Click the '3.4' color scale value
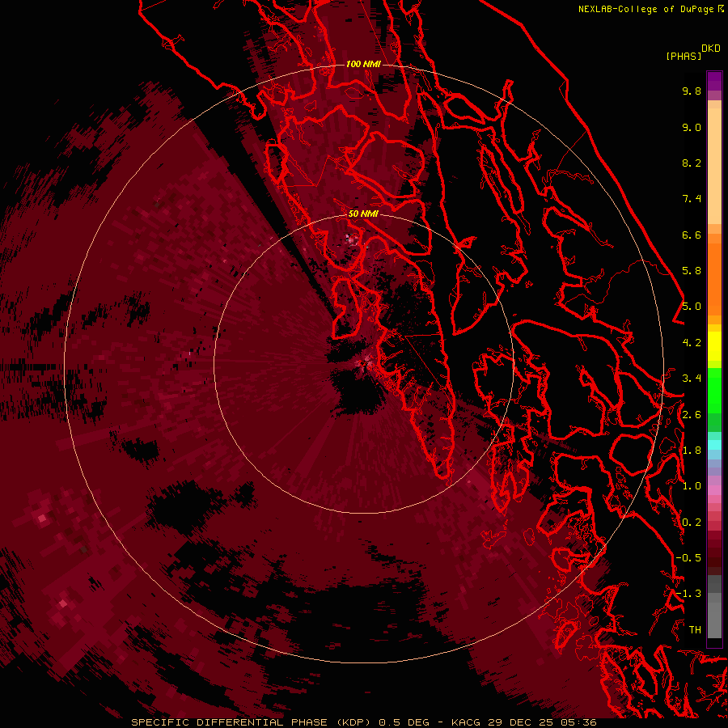The image size is (728, 728). [692, 379]
